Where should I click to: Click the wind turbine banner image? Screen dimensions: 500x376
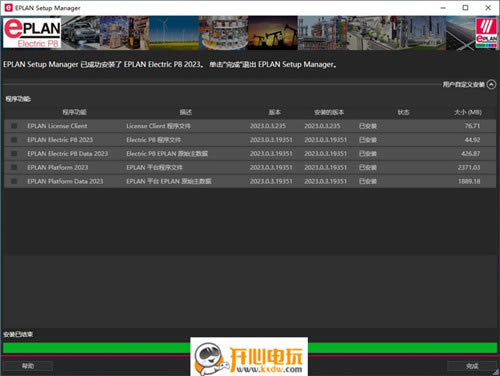(x=174, y=33)
